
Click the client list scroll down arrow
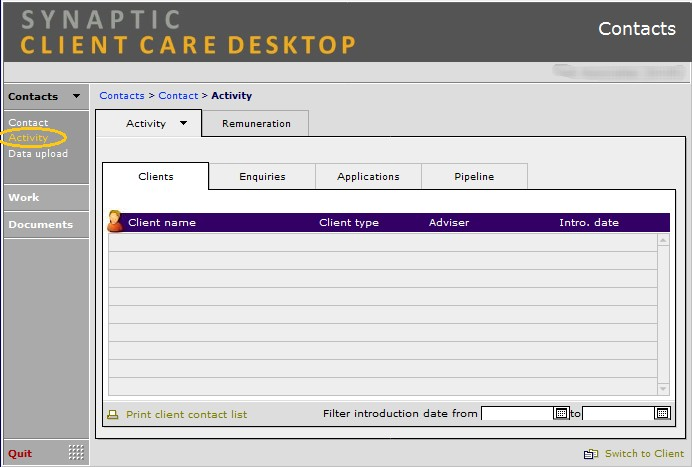[663, 389]
